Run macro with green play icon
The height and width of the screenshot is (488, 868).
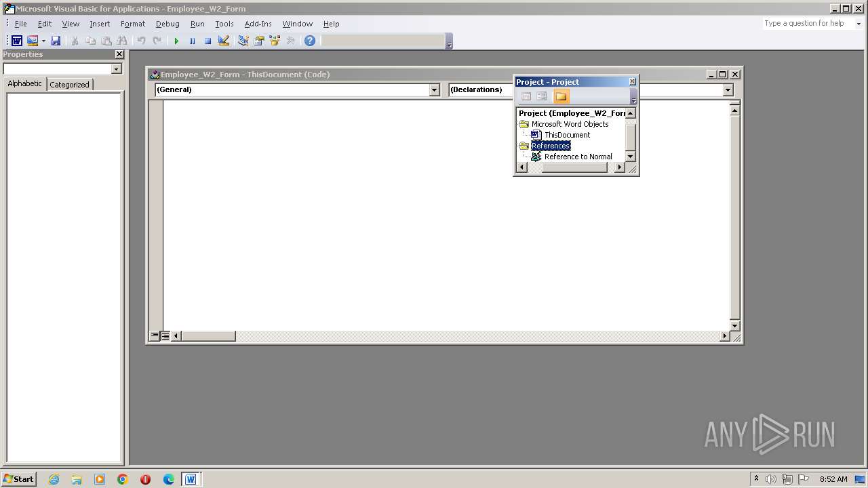click(176, 41)
